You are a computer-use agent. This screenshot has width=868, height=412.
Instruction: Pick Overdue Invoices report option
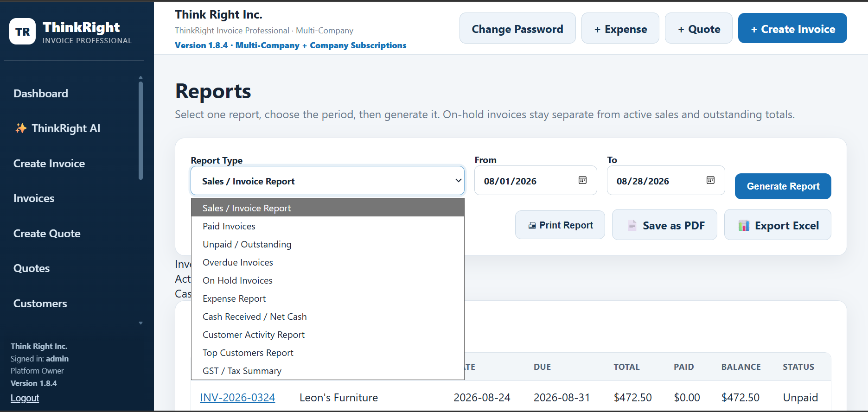[327, 262]
